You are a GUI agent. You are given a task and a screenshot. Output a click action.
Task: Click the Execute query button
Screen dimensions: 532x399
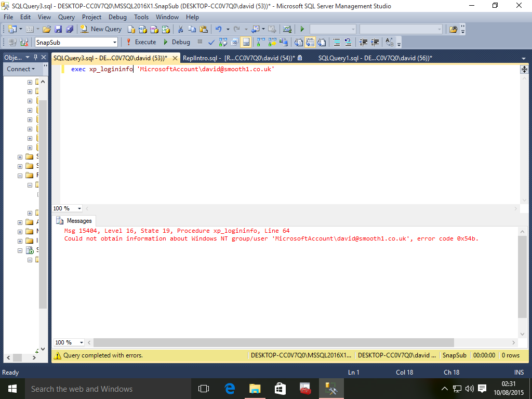141,42
